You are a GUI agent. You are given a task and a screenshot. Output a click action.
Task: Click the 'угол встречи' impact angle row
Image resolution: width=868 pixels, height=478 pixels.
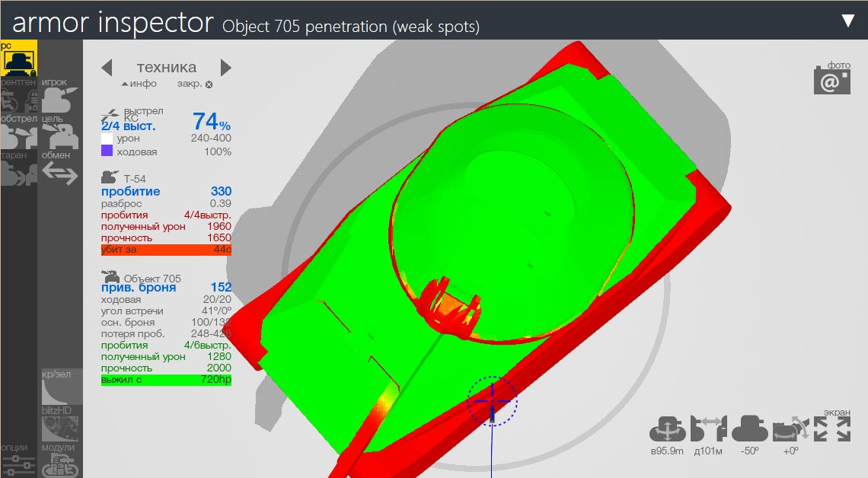click(166, 311)
